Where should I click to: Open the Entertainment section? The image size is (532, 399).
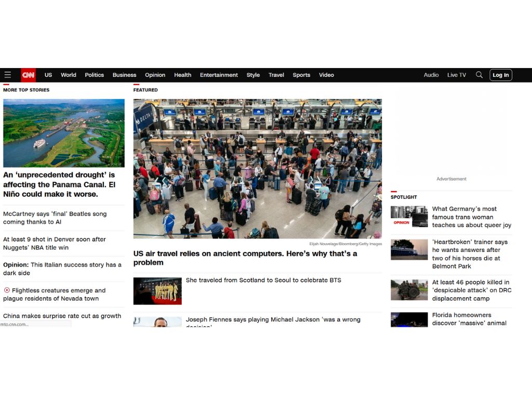click(219, 75)
